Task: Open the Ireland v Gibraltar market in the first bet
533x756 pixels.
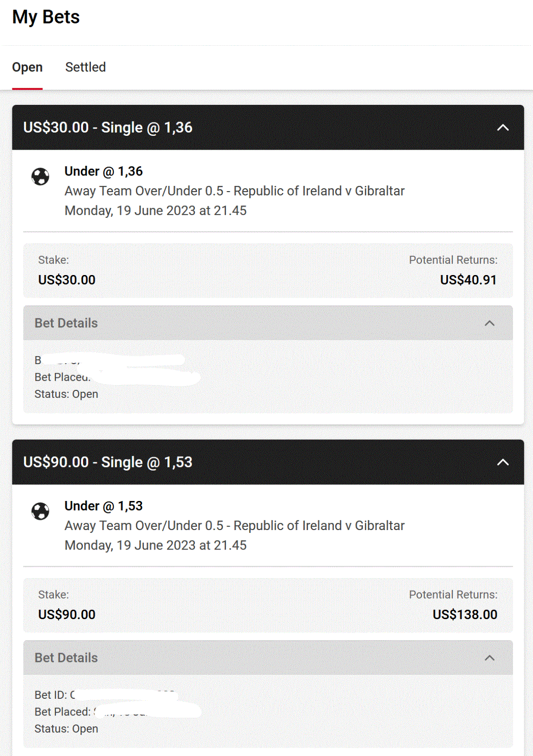Action: 235,191
